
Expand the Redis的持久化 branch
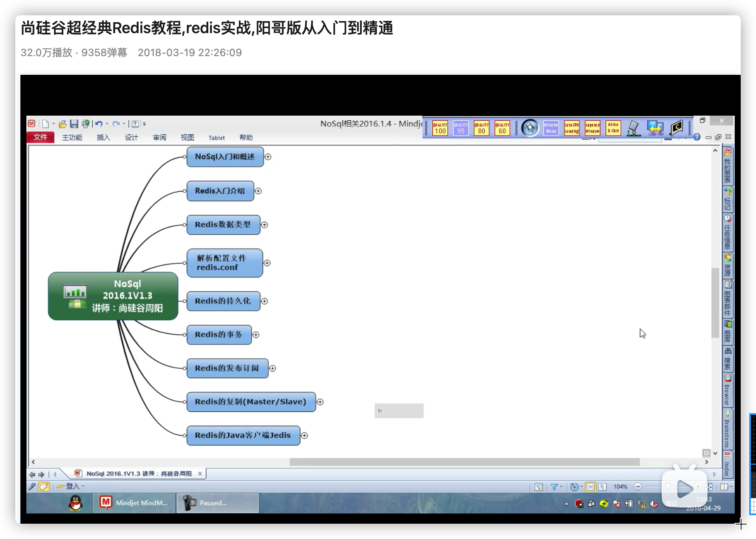264,301
